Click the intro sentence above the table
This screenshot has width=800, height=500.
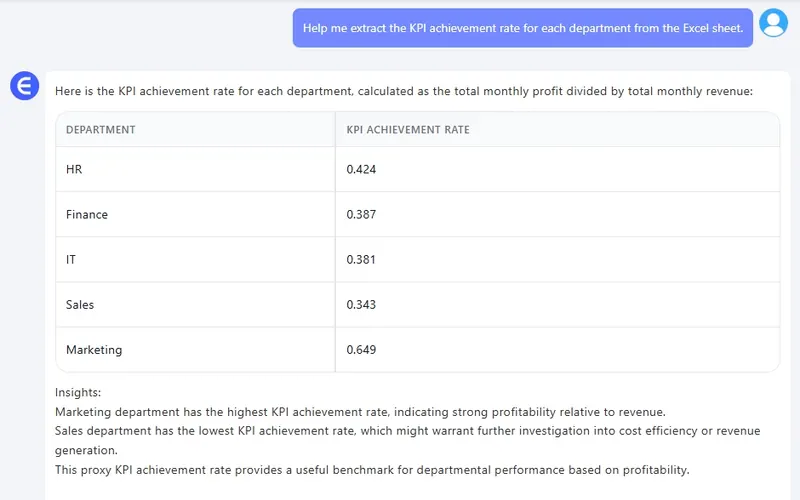[404, 91]
